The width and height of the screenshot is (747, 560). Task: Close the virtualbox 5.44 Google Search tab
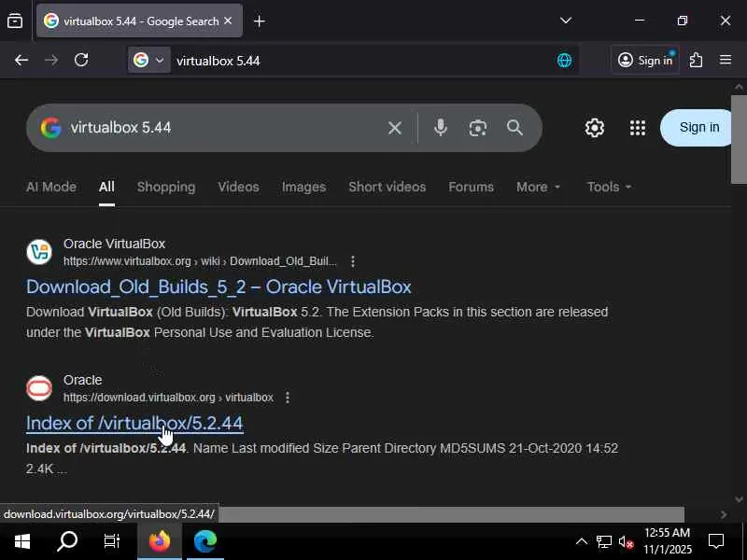click(228, 21)
